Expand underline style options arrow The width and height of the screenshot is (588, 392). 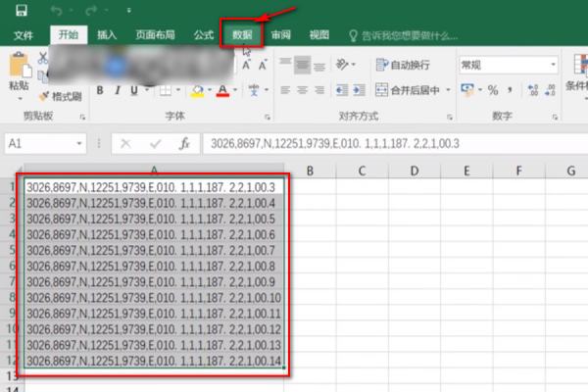click(147, 90)
